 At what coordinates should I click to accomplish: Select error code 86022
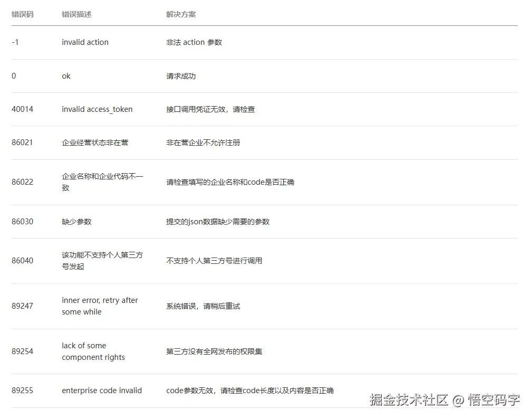coord(22,182)
